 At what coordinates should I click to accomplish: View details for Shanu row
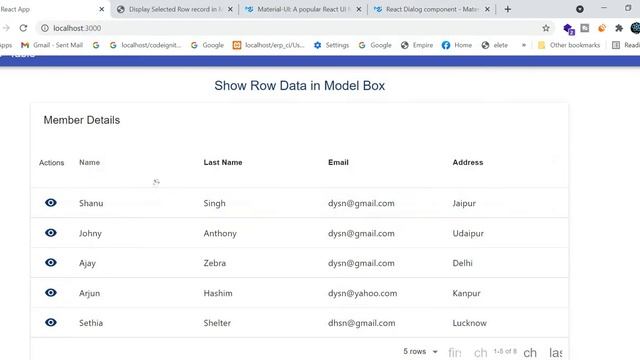pyautogui.click(x=51, y=203)
